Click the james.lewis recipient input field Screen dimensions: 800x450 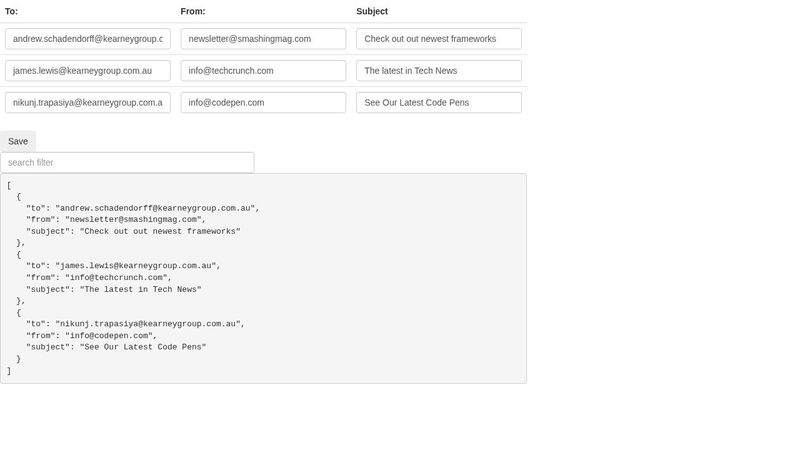coord(88,71)
